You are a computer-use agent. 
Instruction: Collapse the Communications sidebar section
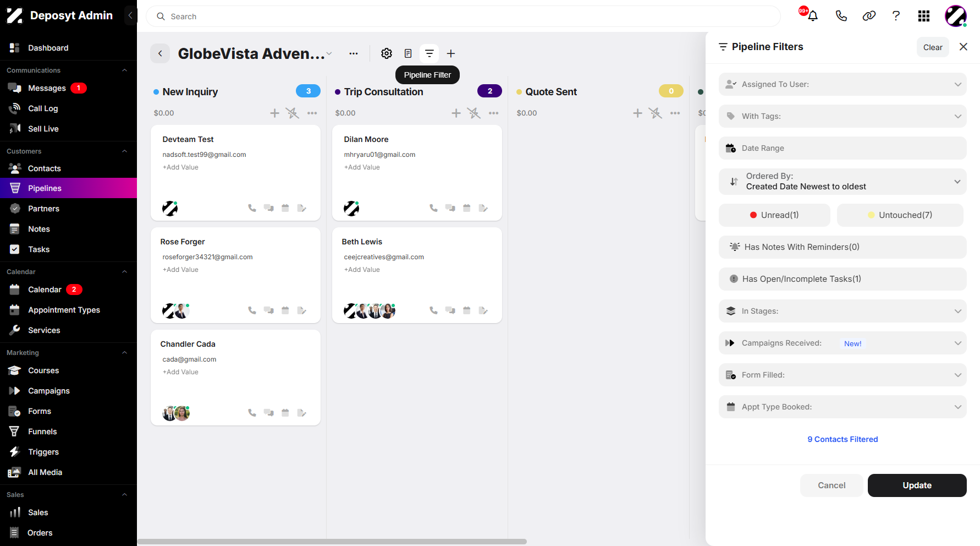124,70
